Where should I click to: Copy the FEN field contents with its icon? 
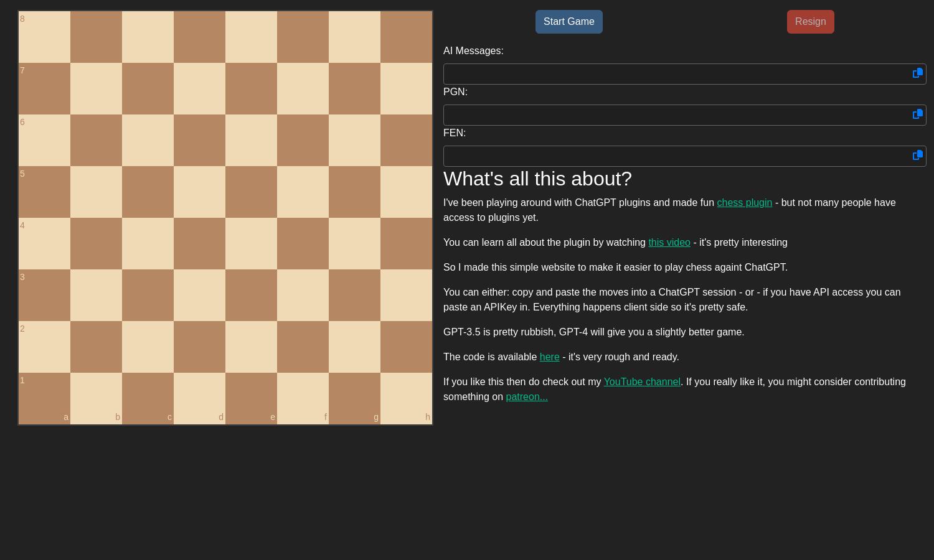coord(918,156)
